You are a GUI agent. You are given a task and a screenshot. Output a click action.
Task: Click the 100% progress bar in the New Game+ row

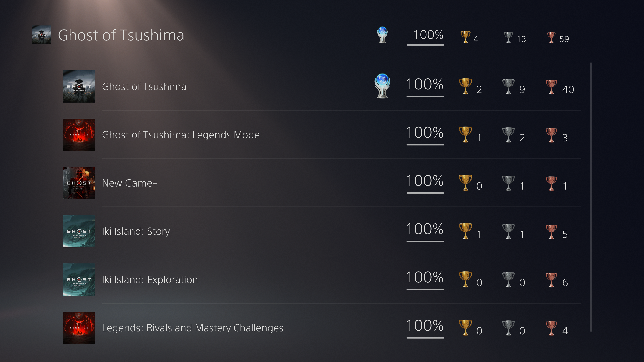(425, 193)
